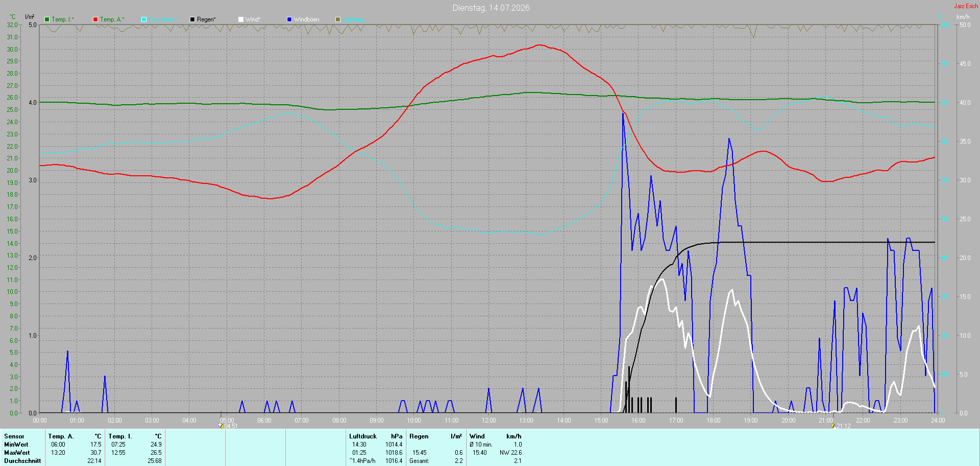The height and width of the screenshot is (466, 980).
Task: Click the blue Windböen legend swatch
Action: 289,19
